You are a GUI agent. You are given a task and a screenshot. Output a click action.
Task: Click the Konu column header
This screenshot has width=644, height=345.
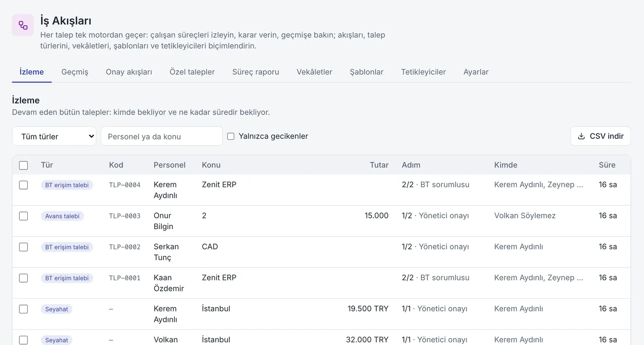pos(211,165)
